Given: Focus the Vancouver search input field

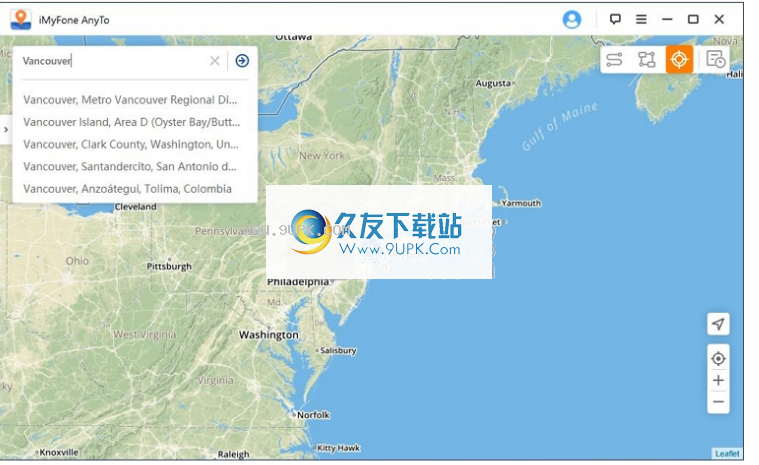Looking at the screenshot, I should [114, 61].
